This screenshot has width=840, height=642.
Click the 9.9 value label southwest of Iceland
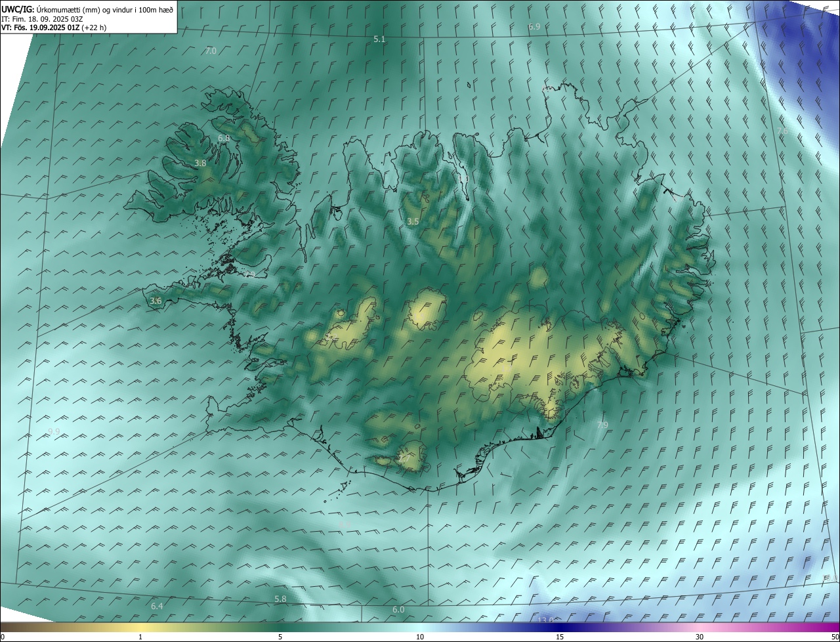(54, 431)
